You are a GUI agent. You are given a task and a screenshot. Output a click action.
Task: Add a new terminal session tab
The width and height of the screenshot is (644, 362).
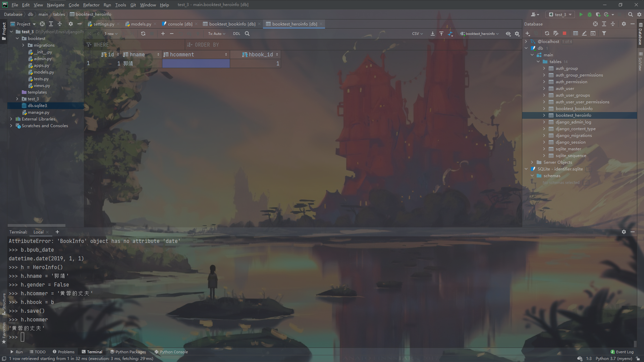pos(57,232)
